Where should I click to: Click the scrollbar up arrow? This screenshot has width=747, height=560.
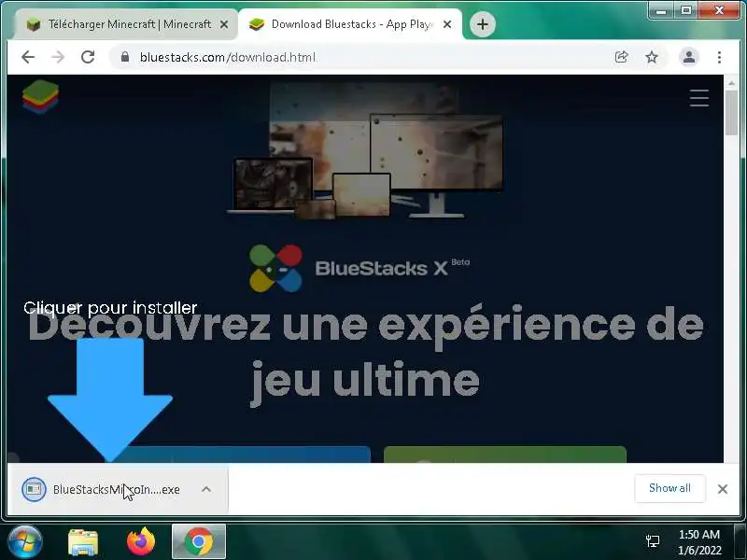coord(731,83)
